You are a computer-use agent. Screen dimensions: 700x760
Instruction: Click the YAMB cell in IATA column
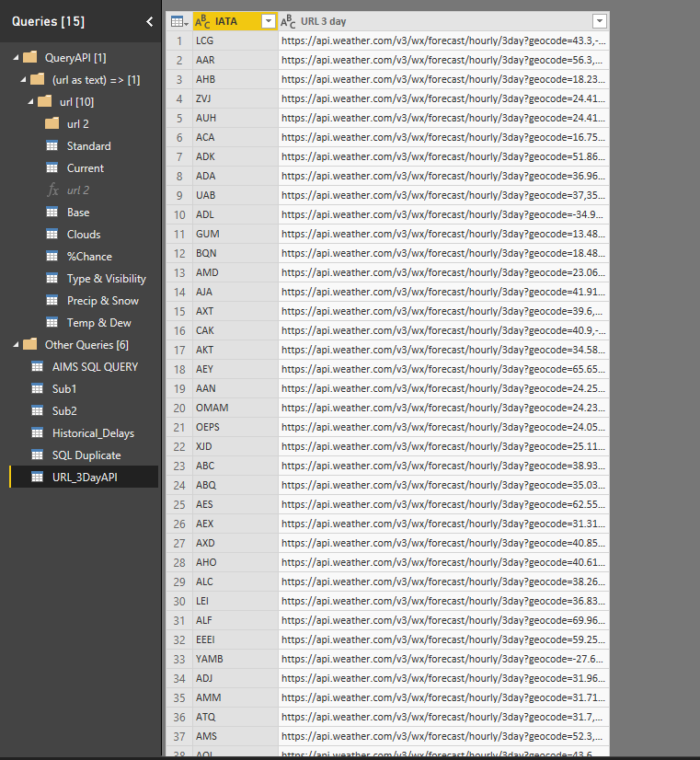point(235,659)
